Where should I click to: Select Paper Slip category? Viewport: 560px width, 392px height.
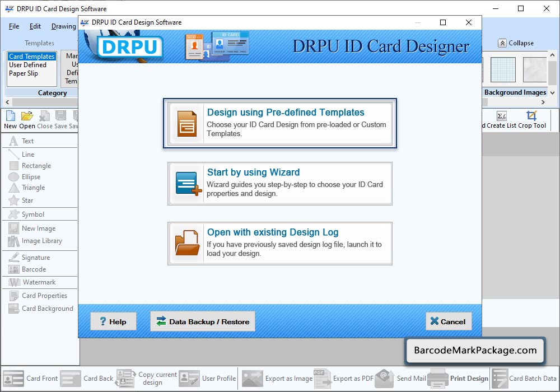(x=24, y=73)
